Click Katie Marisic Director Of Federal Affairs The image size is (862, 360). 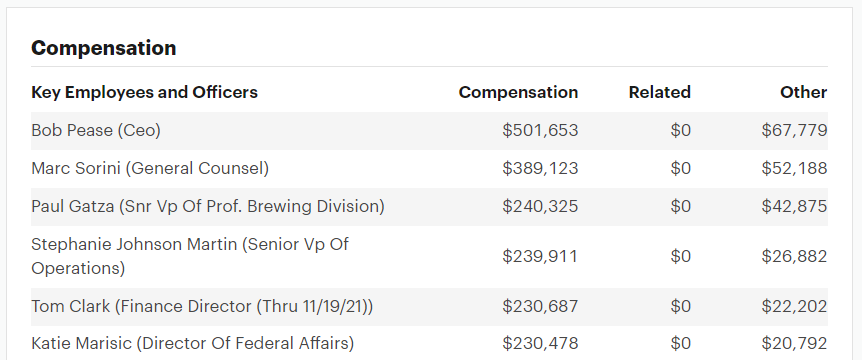pyautogui.click(x=193, y=344)
